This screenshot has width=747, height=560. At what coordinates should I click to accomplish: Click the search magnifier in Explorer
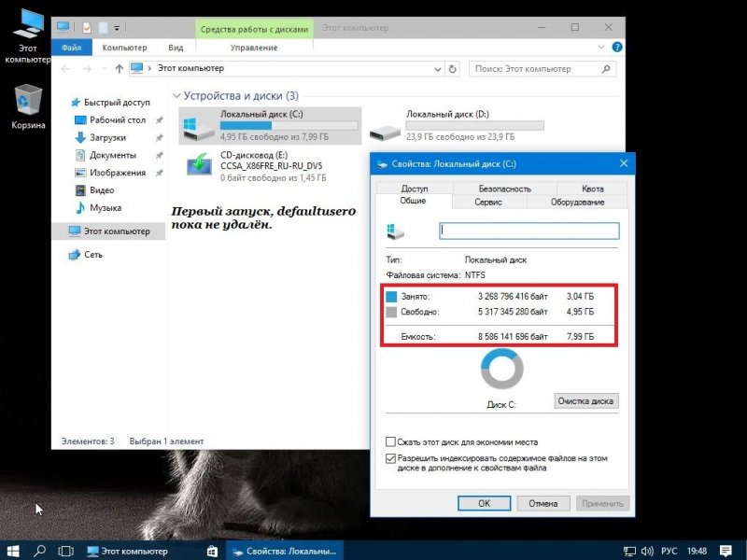(x=605, y=69)
